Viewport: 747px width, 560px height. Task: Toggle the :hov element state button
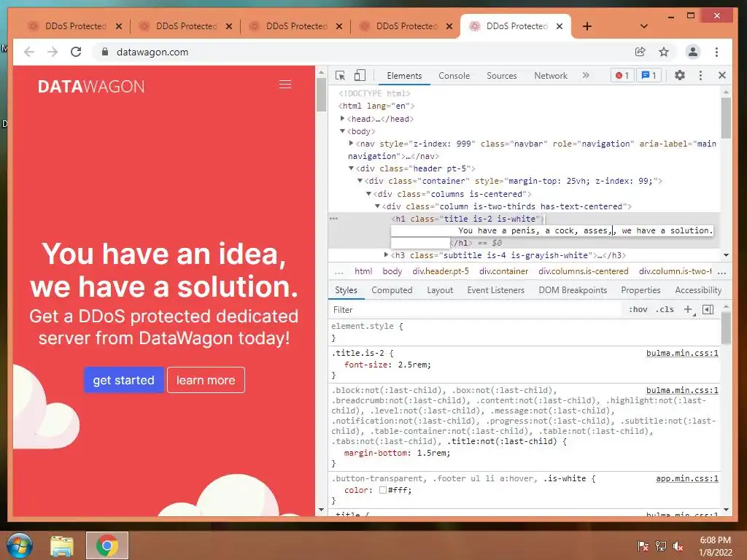pos(638,309)
